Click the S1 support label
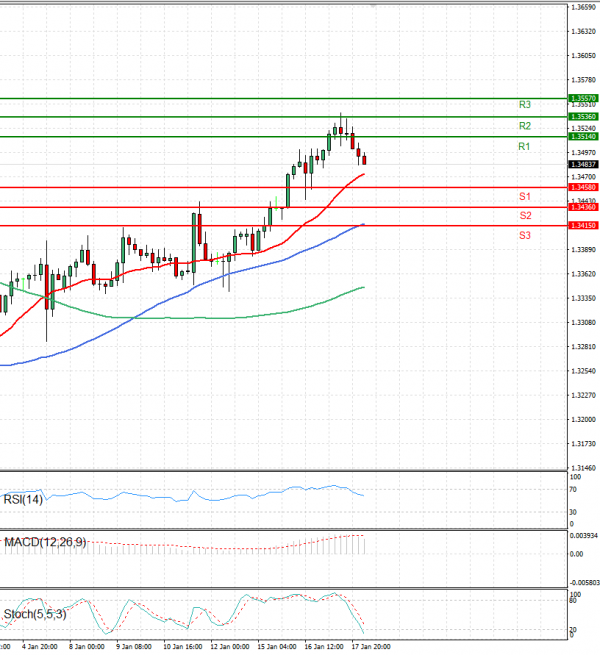 click(x=525, y=196)
